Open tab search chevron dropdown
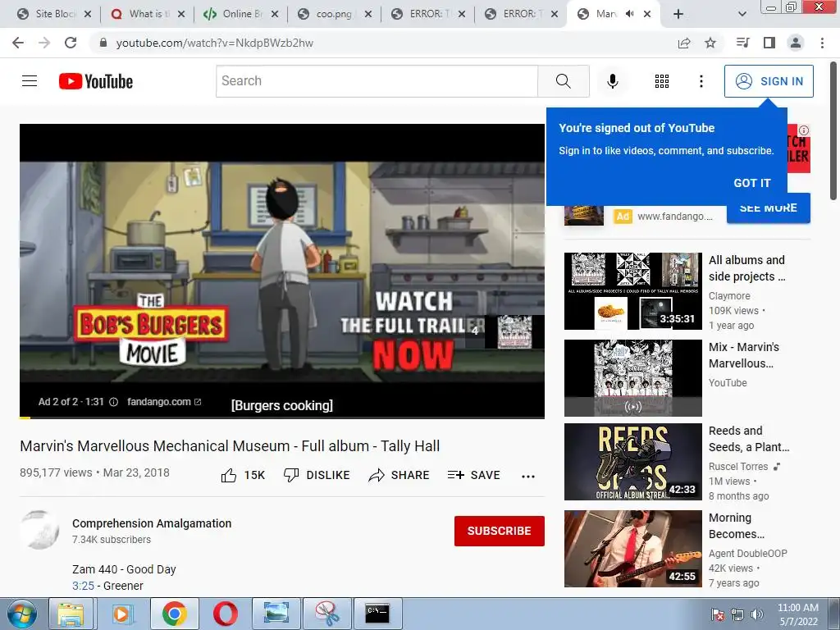Screen dimensions: 840x630 tap(742, 15)
